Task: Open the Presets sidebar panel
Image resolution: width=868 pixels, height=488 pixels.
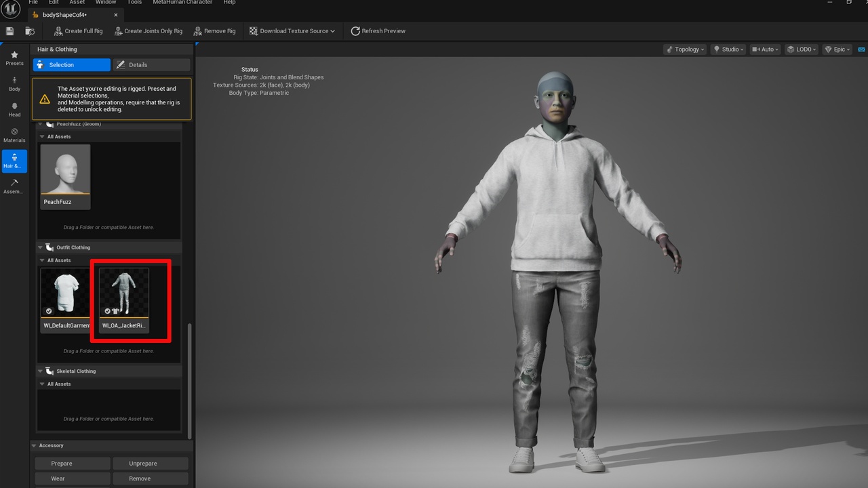Action: 14,58
